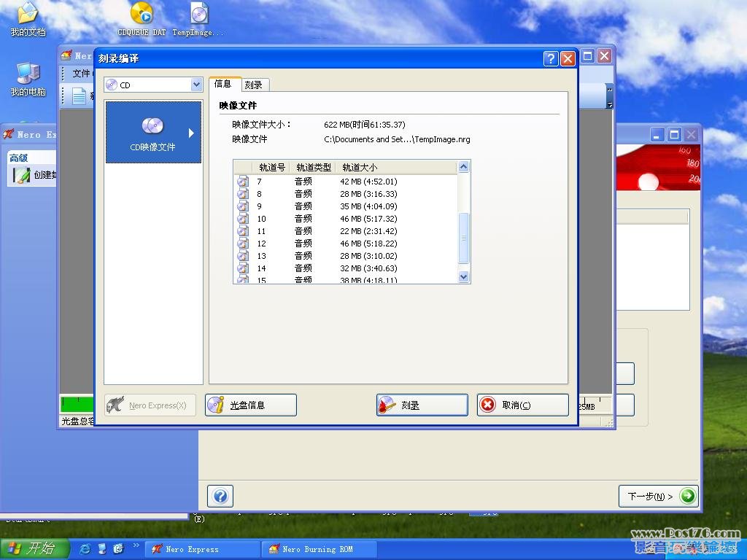Sort by 轨道类型 column header
The width and height of the screenshot is (747, 560).
coord(313,168)
